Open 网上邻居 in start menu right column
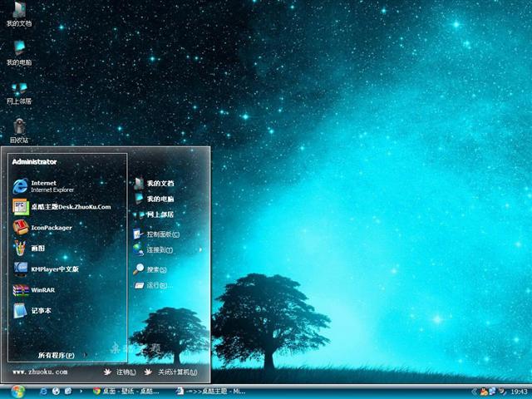This screenshot has width=532, height=399. pos(154,214)
